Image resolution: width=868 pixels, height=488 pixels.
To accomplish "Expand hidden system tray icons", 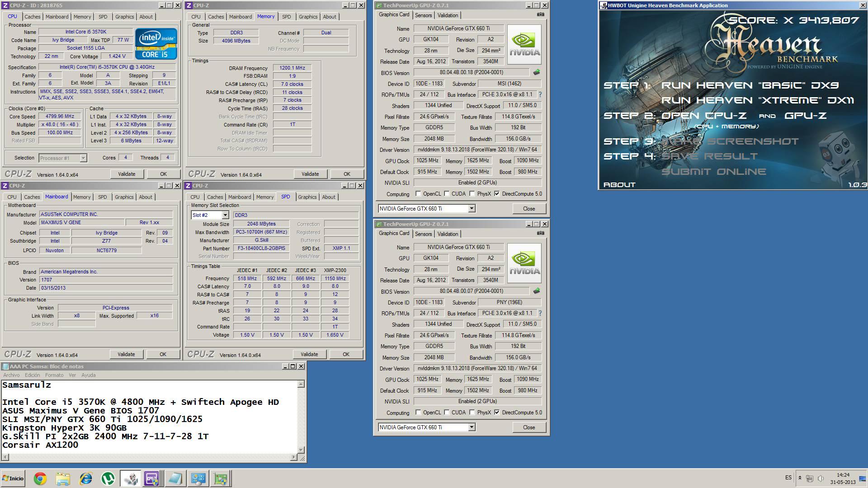I will [800, 478].
